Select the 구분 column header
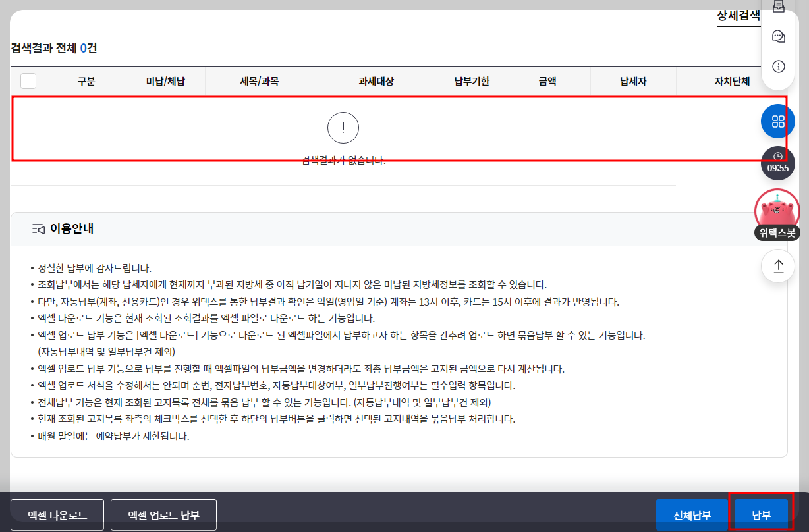Viewport: 809px width, 532px height. point(86,80)
